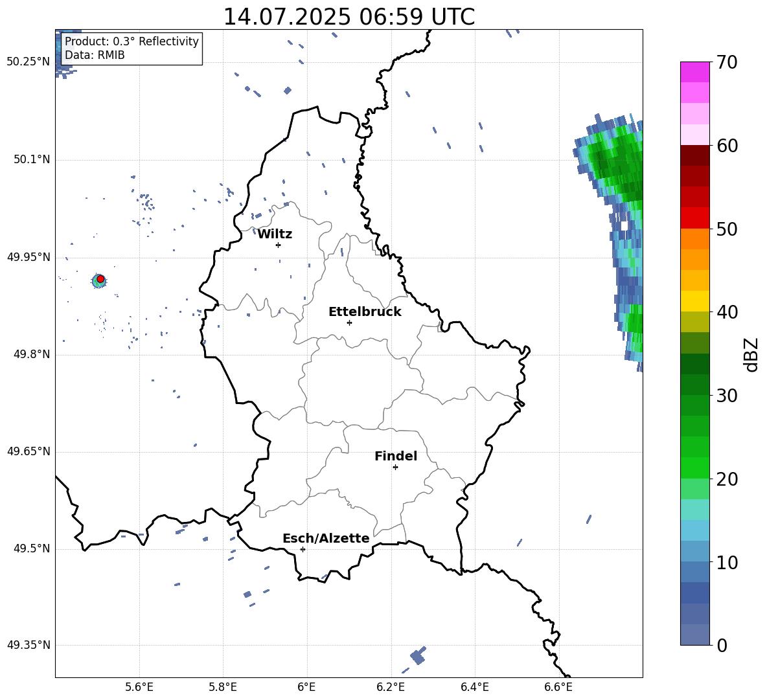Click the Product: 0.3° Reflectivity label
Viewport: 767px width, 700px height.
click(x=132, y=41)
